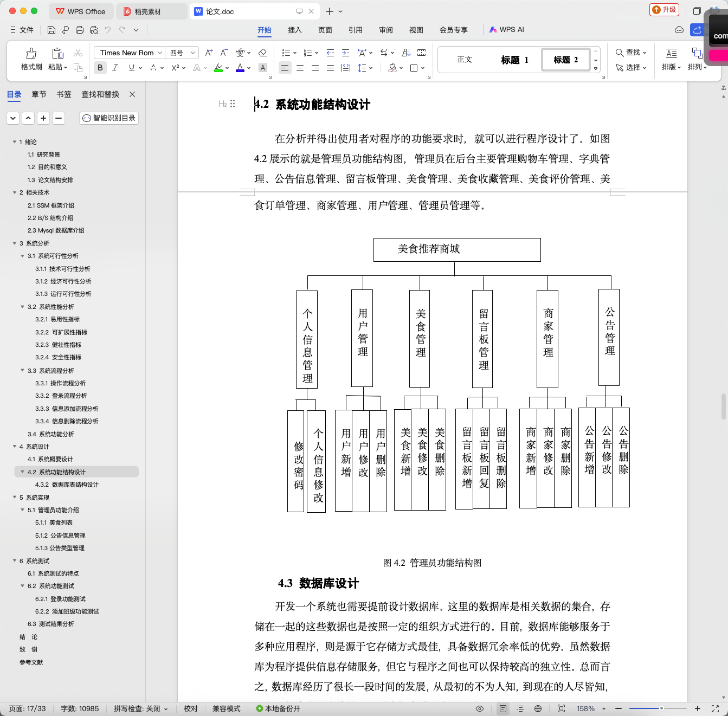Click the document vertical scrollbar thumb
The image size is (728, 716).
tap(724, 407)
